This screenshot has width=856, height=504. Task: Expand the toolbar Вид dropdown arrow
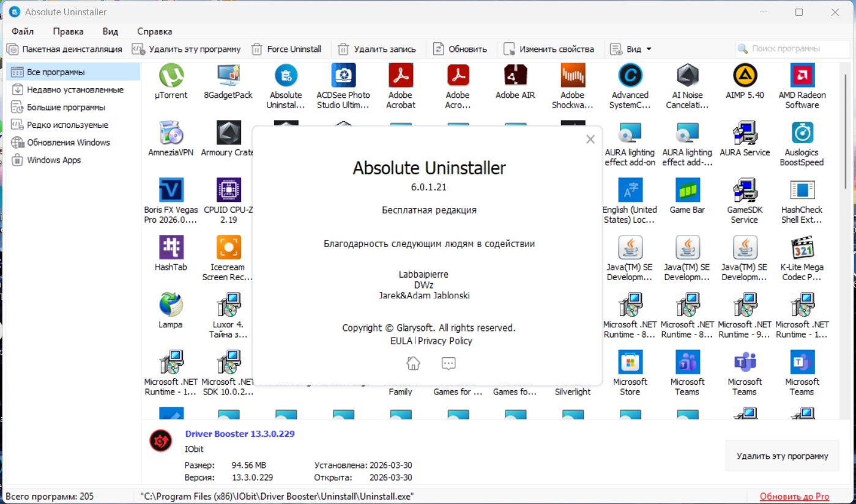pyautogui.click(x=649, y=49)
